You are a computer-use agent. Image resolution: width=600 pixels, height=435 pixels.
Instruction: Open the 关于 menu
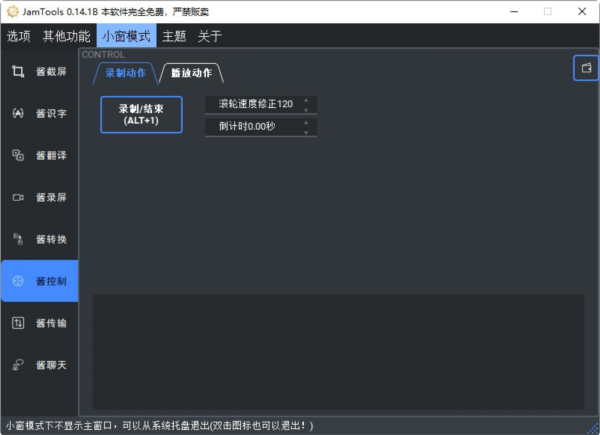(x=210, y=36)
